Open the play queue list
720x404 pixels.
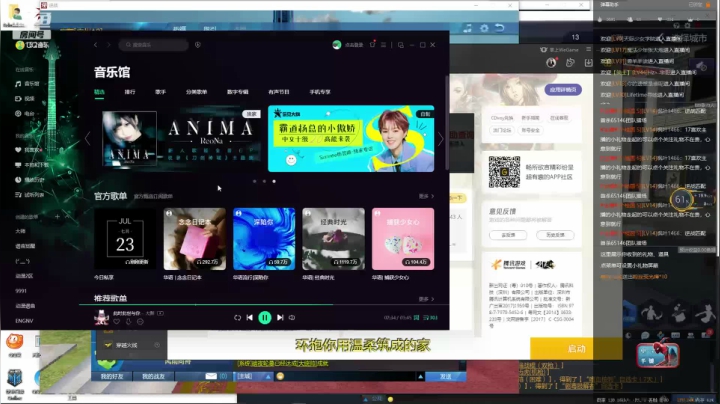[x=430, y=318]
